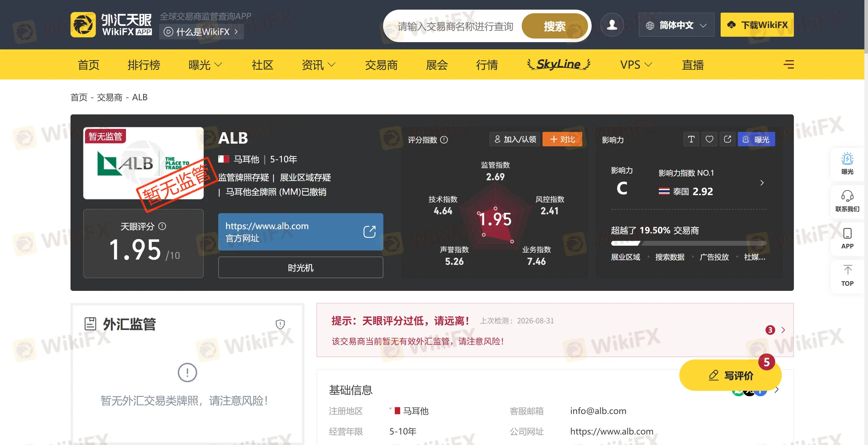868x445 pixels.
Task: Click the 泰国 2.92 influence index entry
Action: 686,191
